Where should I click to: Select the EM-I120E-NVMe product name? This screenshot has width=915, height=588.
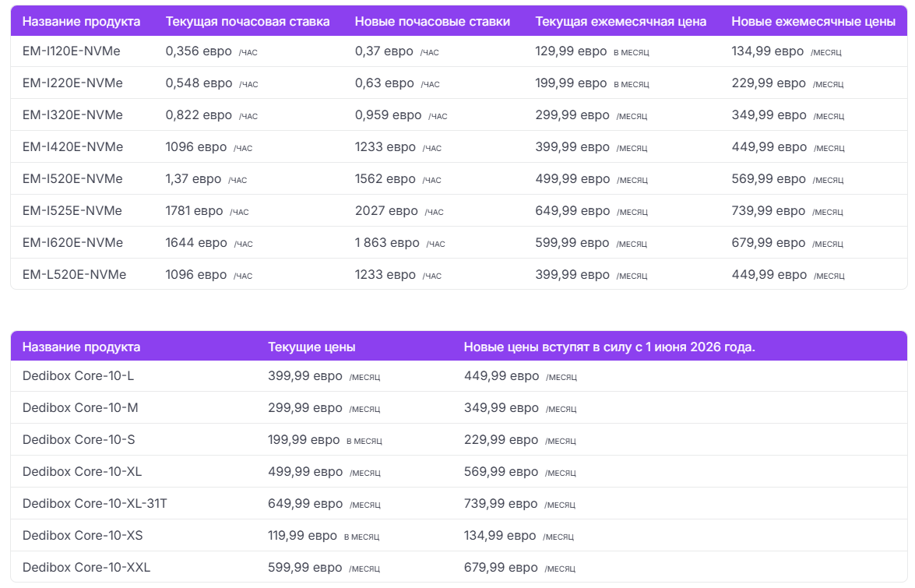[x=72, y=51]
